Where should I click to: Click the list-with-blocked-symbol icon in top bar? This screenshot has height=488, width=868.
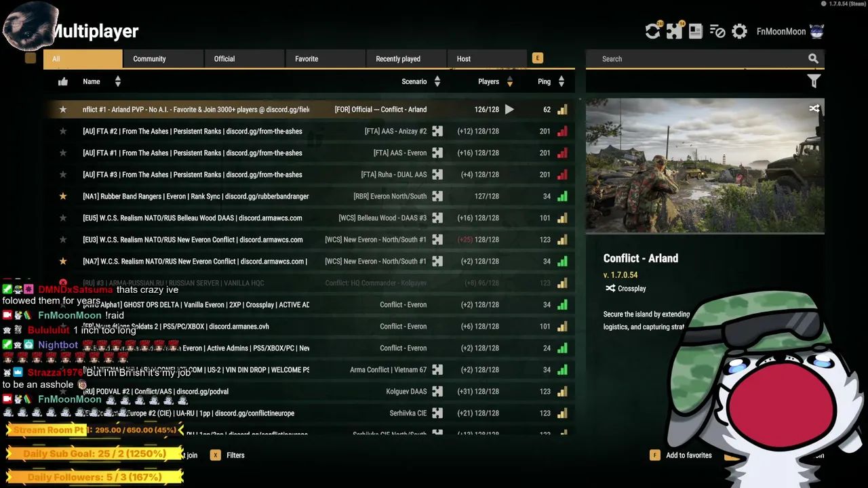pyautogui.click(x=717, y=31)
